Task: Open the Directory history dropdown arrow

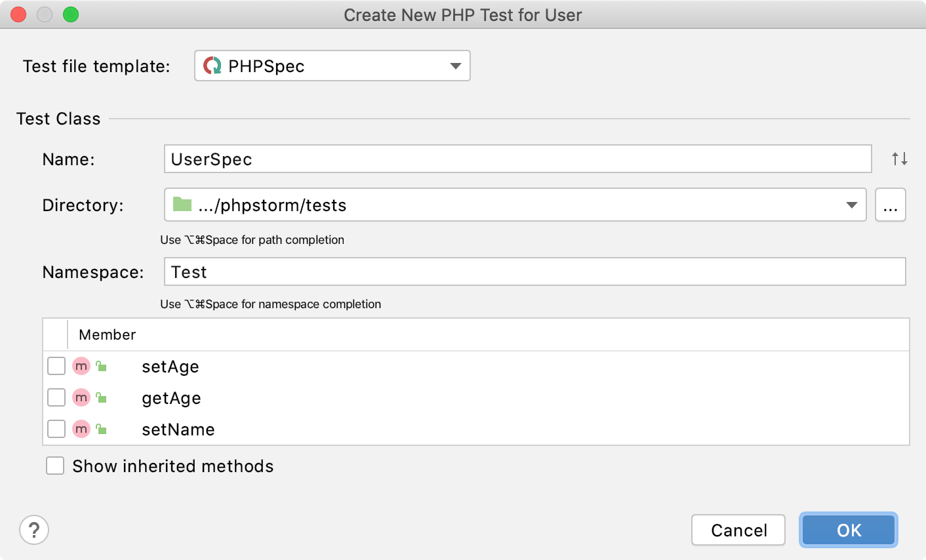Action: coord(853,205)
